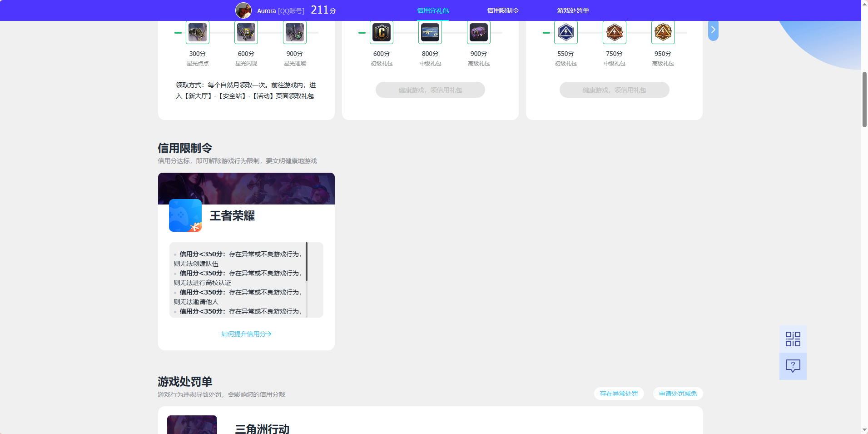The image size is (868, 434).
Task: Click the restriction list inner scrollbar
Action: point(307,261)
